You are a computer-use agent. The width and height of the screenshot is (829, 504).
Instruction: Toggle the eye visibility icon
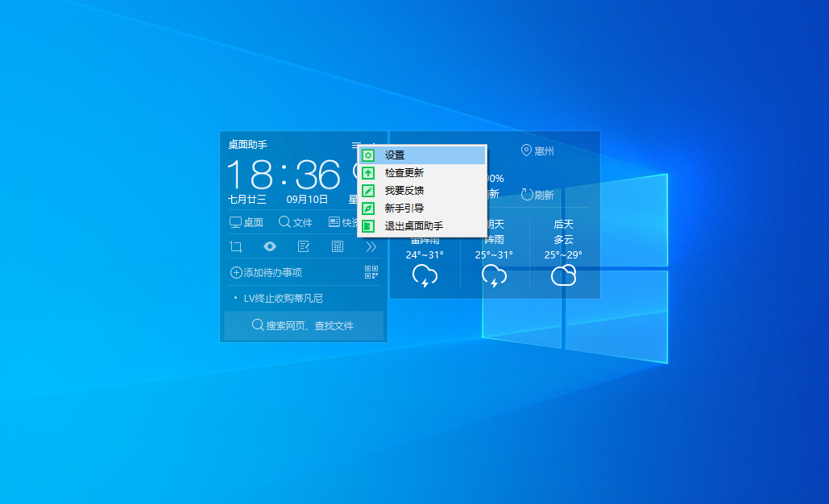(x=270, y=246)
